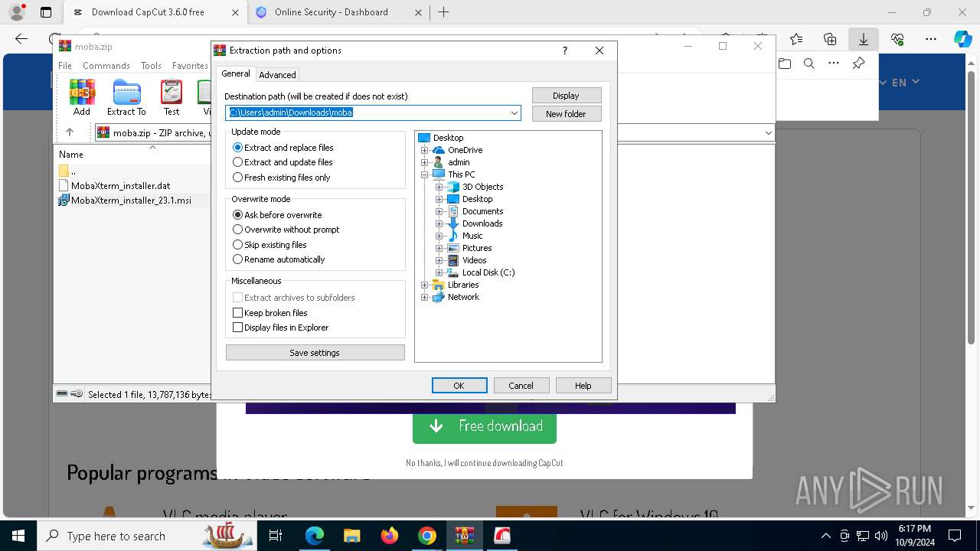Select Overwrite without prompt option
Viewport: 980px width, 551px height.
point(286,230)
